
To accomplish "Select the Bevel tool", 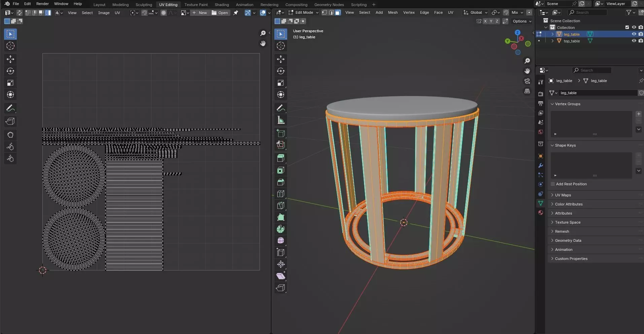I will click(x=281, y=182).
